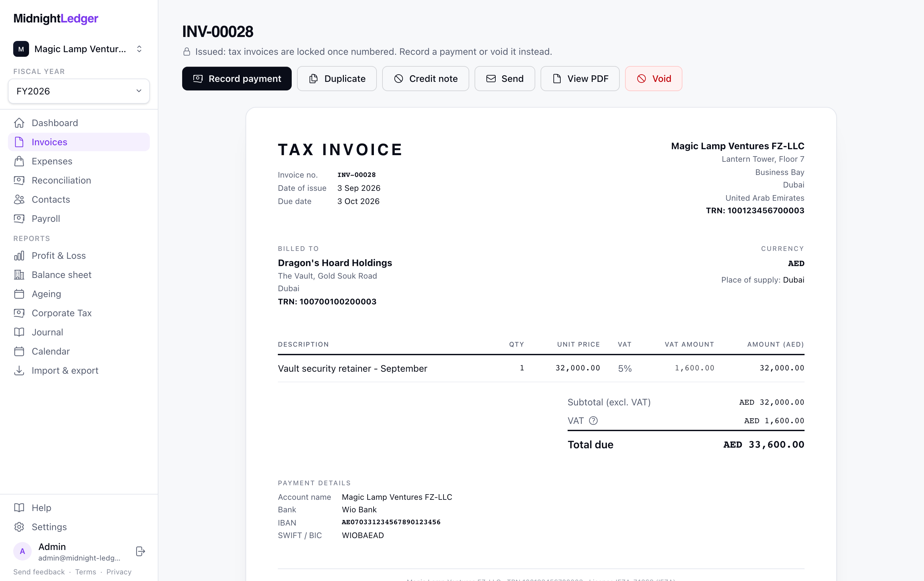Click the Balance sheet building icon

tap(19, 275)
